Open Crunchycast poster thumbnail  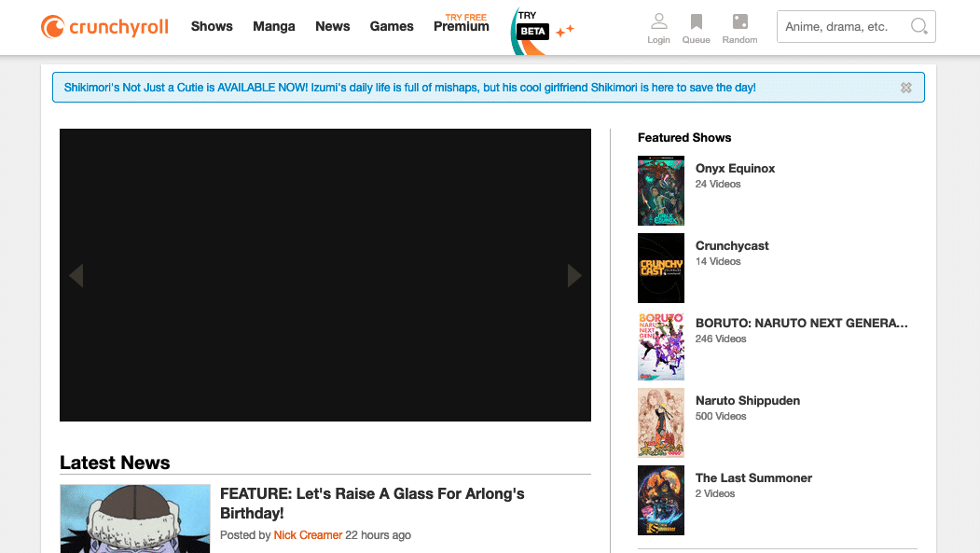point(660,268)
